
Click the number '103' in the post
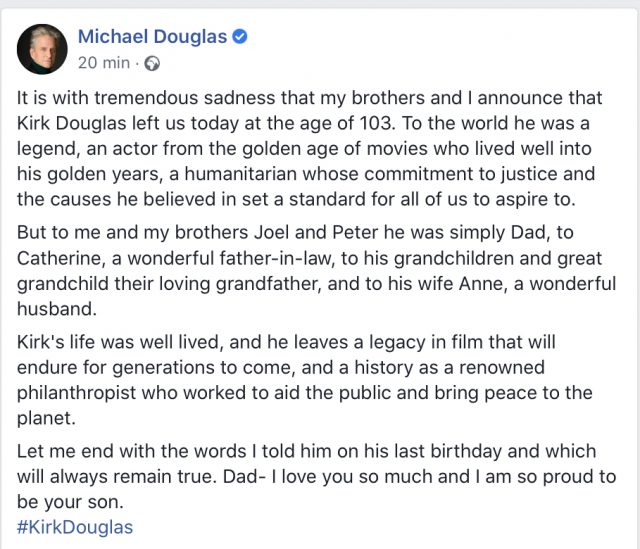click(x=378, y=123)
